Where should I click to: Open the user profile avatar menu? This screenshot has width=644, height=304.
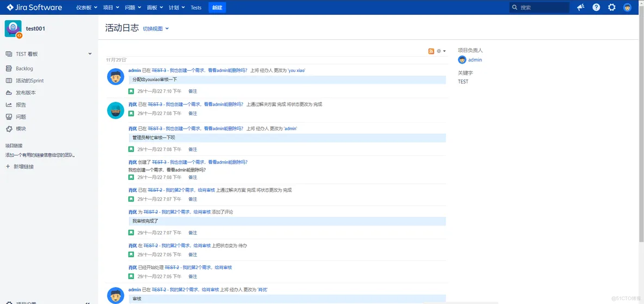click(x=627, y=8)
